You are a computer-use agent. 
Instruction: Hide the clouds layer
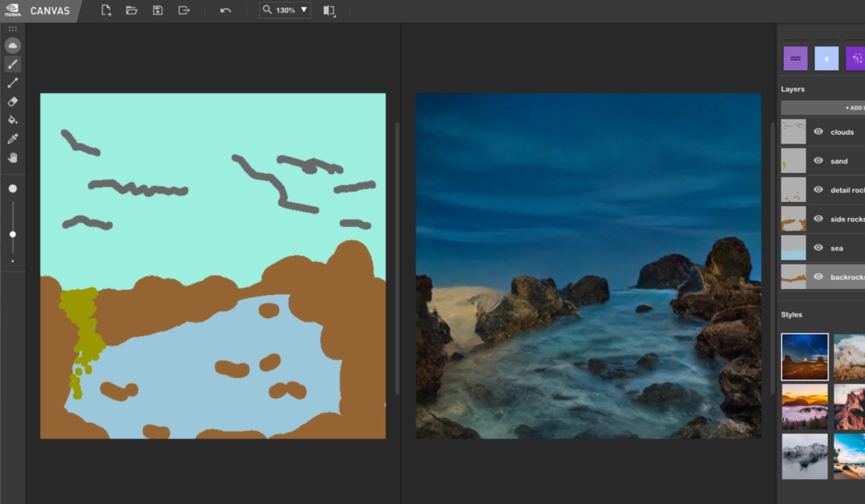point(818,132)
